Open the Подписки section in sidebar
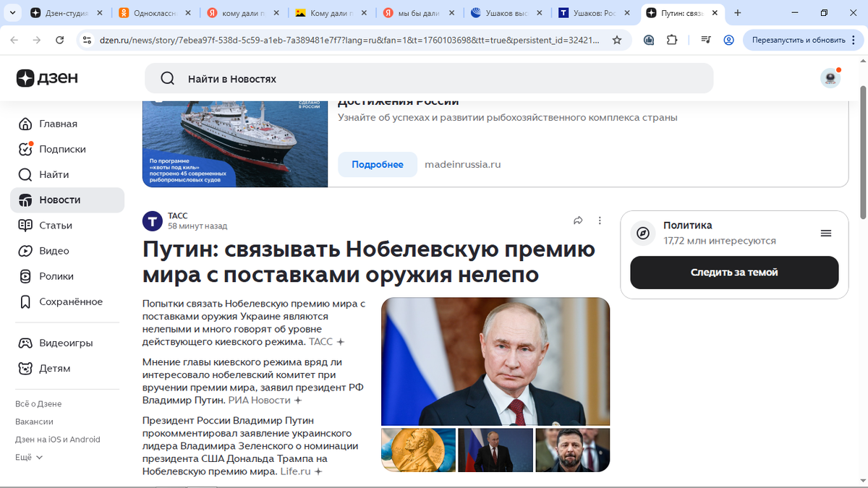The height and width of the screenshot is (488, 868). (62, 149)
